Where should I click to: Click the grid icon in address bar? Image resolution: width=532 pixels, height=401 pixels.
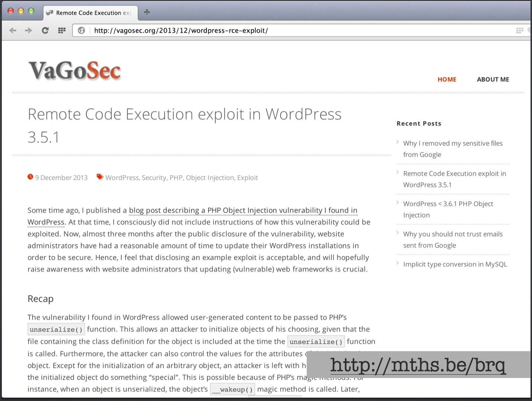(x=520, y=30)
